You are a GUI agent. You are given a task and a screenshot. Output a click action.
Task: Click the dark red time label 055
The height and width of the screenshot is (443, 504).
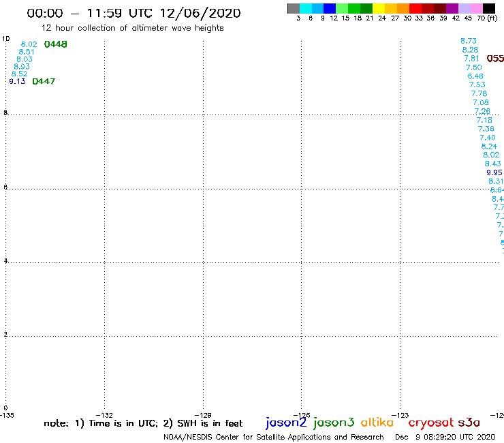click(495, 59)
